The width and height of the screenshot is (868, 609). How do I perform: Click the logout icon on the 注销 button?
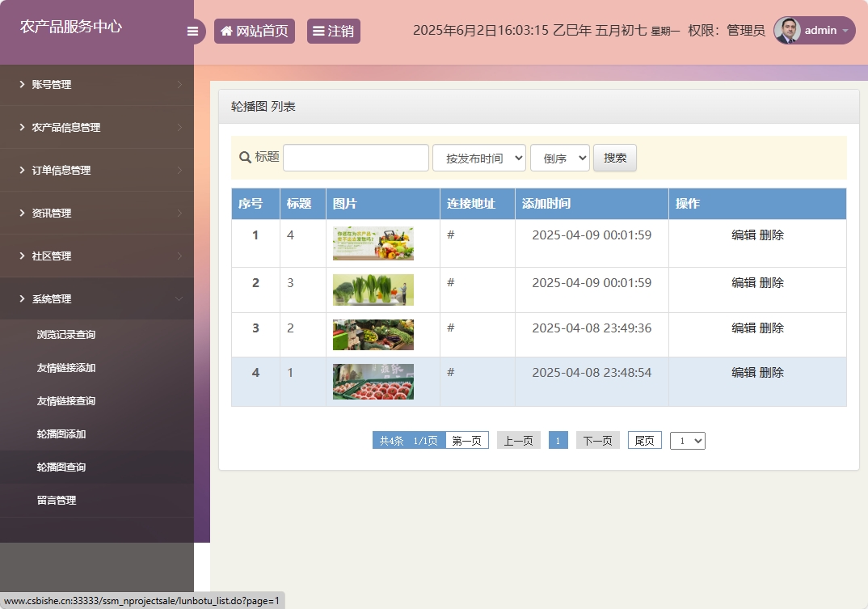[x=318, y=30]
